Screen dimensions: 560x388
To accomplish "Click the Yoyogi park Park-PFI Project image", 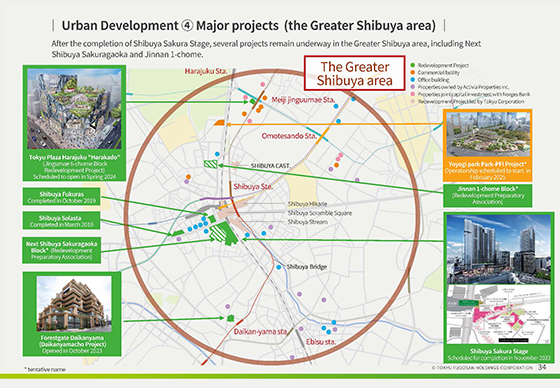I will coord(488,134).
